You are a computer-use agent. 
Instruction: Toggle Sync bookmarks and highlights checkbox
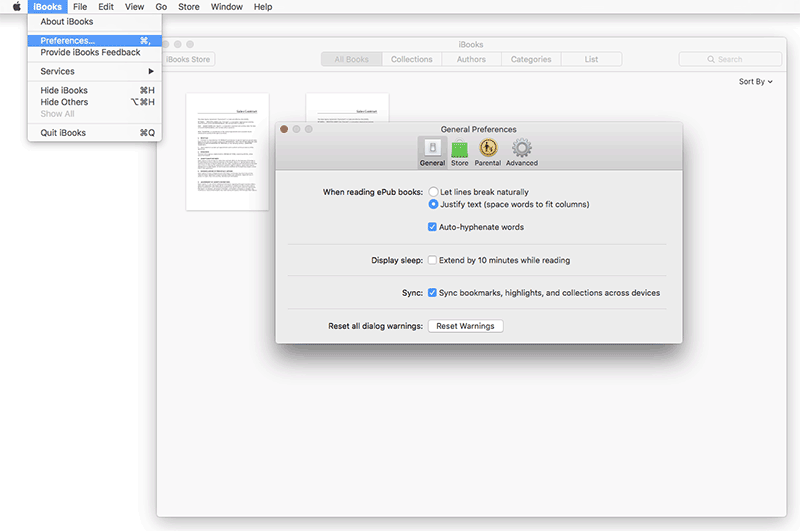tap(432, 293)
